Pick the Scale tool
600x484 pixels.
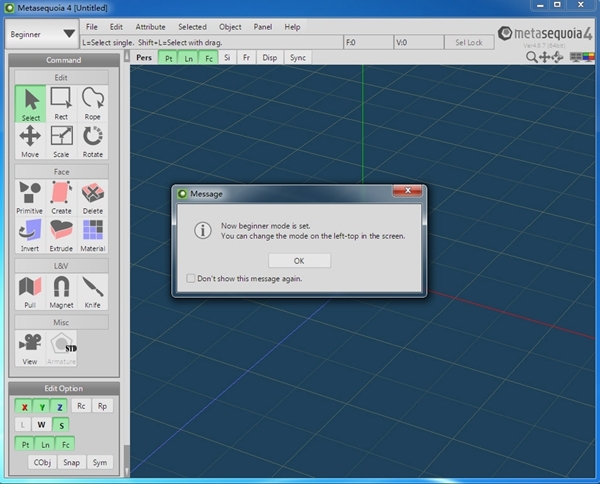[x=61, y=141]
